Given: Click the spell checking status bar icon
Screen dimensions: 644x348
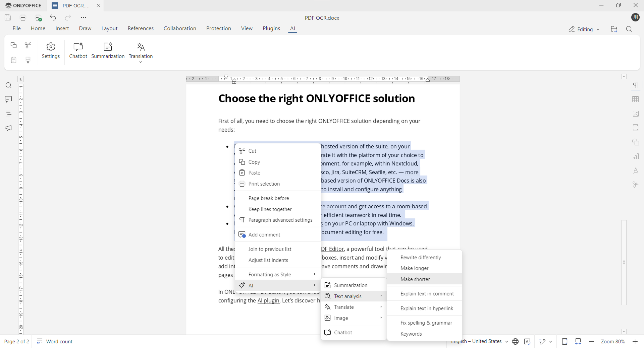Looking at the screenshot, I should [x=527, y=341].
